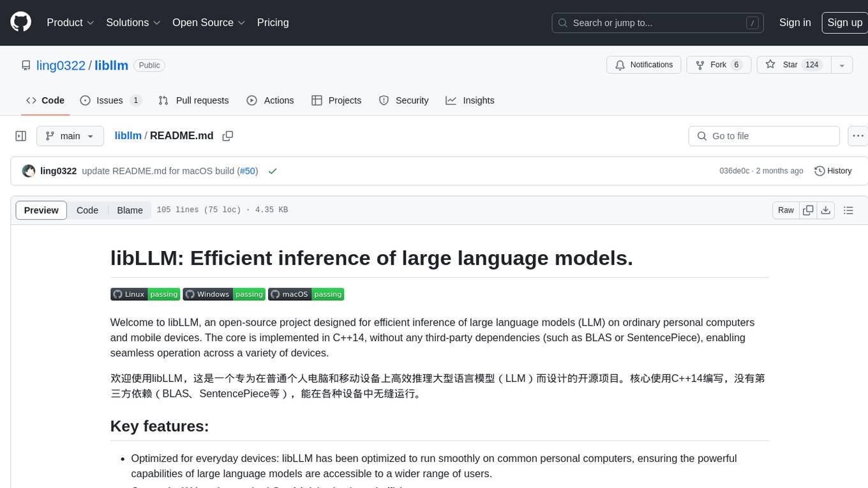Click the Public visibility label
Image resolution: width=868 pixels, height=488 pixels.
pyautogui.click(x=149, y=65)
